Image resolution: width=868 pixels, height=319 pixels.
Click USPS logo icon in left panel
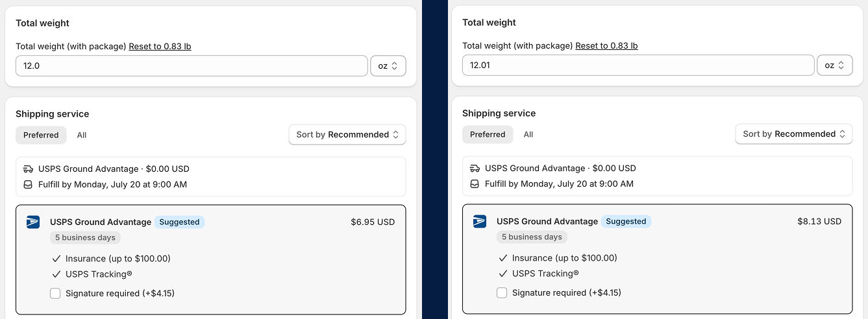point(33,222)
